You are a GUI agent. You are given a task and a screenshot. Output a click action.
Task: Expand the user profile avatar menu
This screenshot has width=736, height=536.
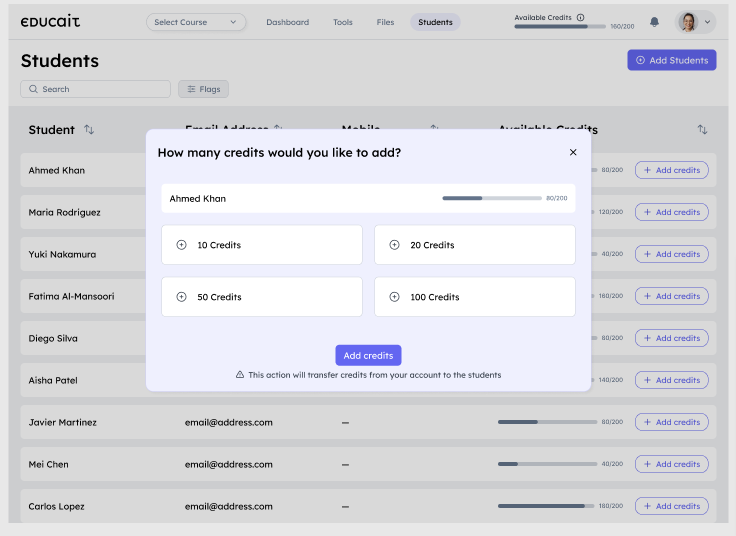coord(695,22)
